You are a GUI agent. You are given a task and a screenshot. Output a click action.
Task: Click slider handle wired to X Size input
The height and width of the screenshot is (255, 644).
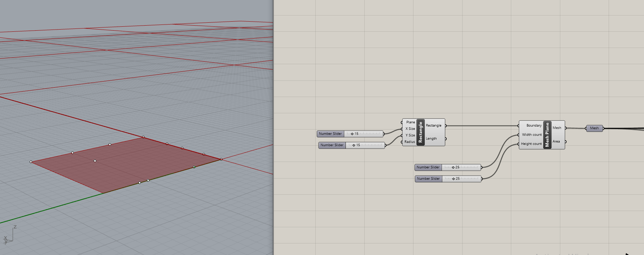352,134
